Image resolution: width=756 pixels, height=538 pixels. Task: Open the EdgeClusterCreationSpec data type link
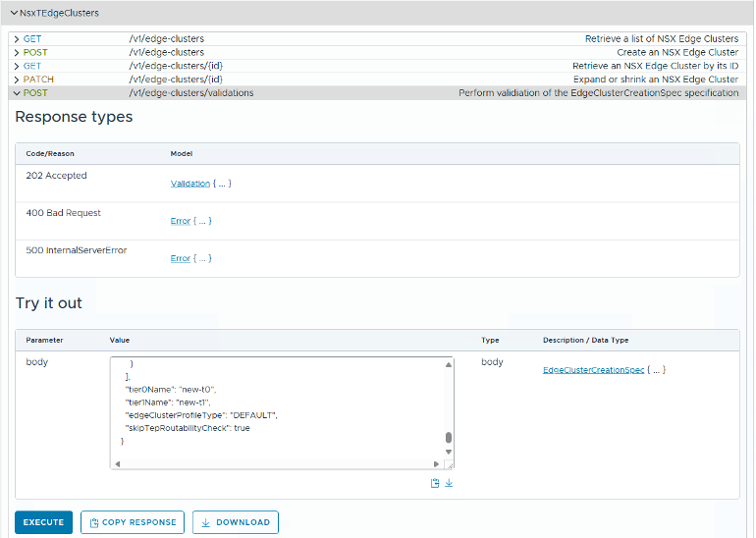[593, 370]
